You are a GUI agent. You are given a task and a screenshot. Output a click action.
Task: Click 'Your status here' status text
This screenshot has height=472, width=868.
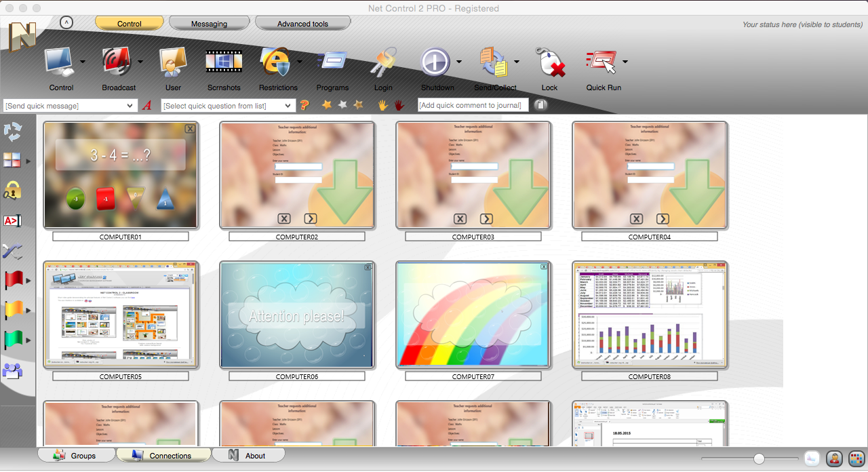point(802,25)
